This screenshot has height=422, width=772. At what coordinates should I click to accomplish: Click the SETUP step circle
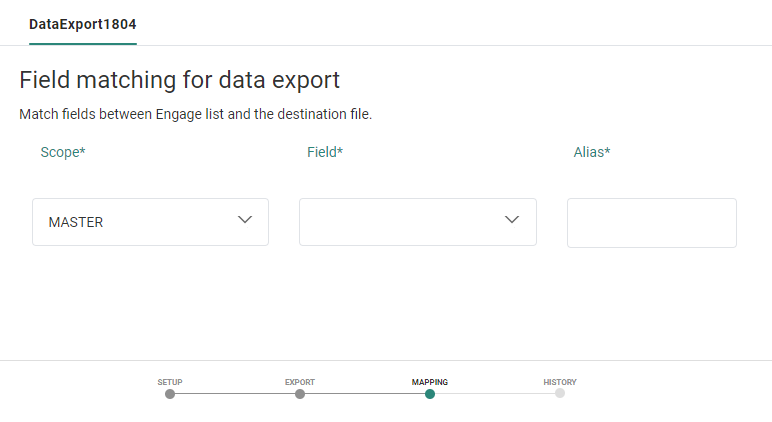[170, 394]
